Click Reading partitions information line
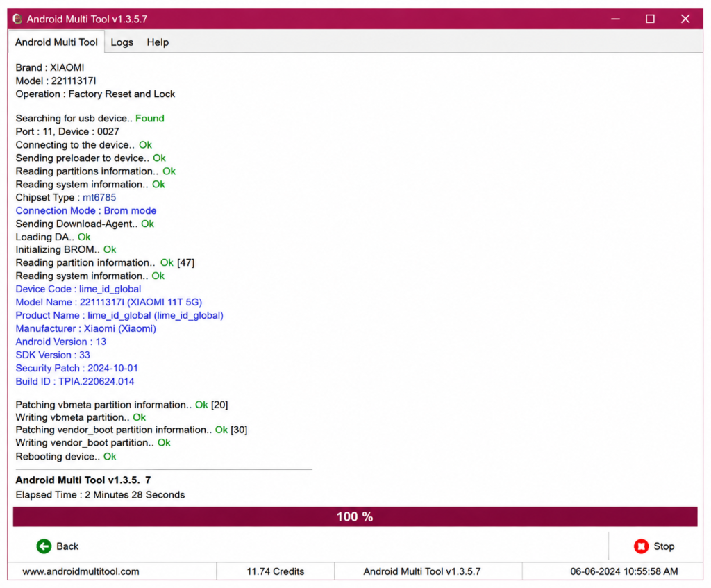The width and height of the screenshot is (711, 588). pyautogui.click(x=96, y=171)
